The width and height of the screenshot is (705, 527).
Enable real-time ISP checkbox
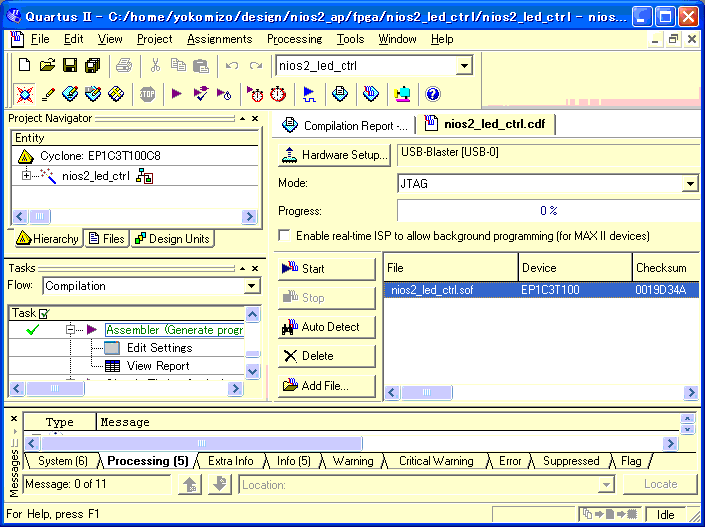[284, 236]
